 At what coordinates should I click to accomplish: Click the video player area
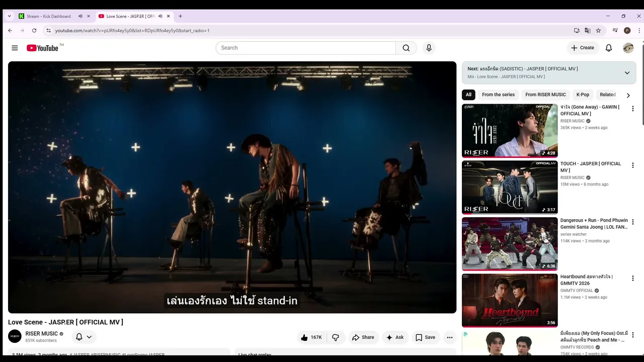pyautogui.click(x=232, y=187)
